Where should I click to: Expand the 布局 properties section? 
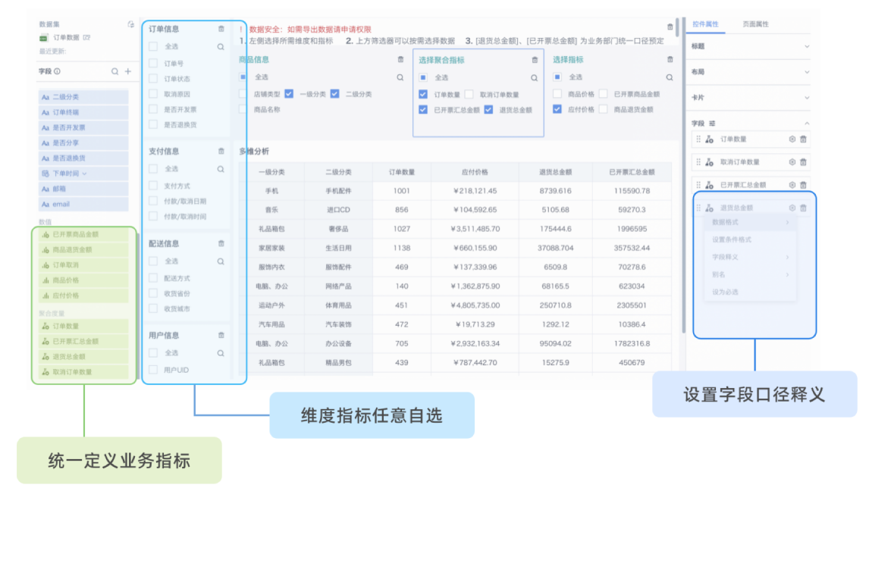[806, 72]
